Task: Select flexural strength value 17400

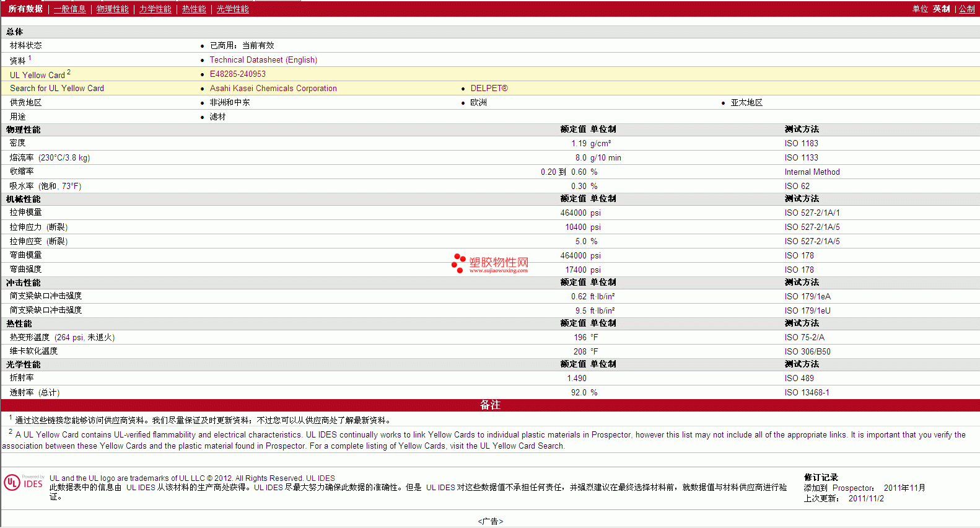Action: [576, 270]
